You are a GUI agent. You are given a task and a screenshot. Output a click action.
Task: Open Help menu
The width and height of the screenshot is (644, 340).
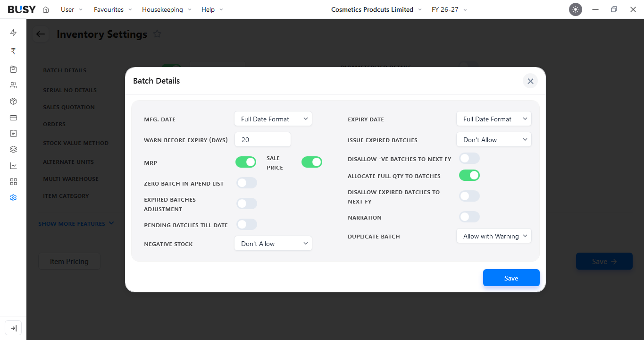tap(212, 9)
